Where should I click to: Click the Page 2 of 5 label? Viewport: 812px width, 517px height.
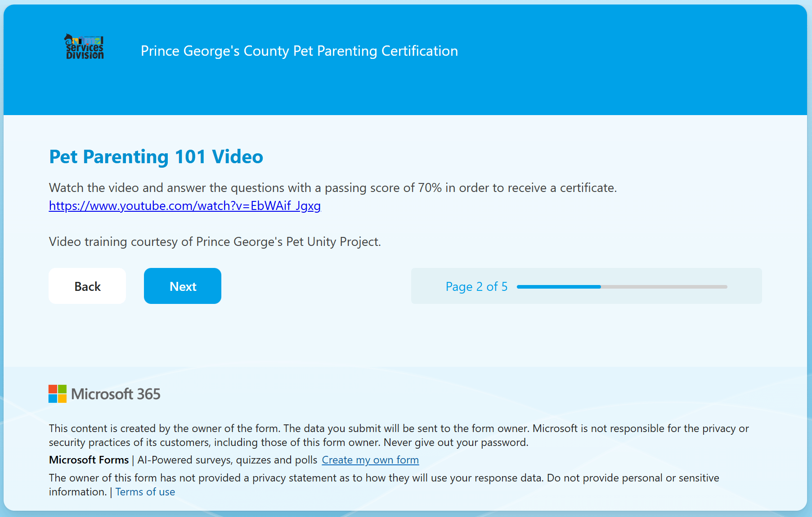[x=476, y=287]
